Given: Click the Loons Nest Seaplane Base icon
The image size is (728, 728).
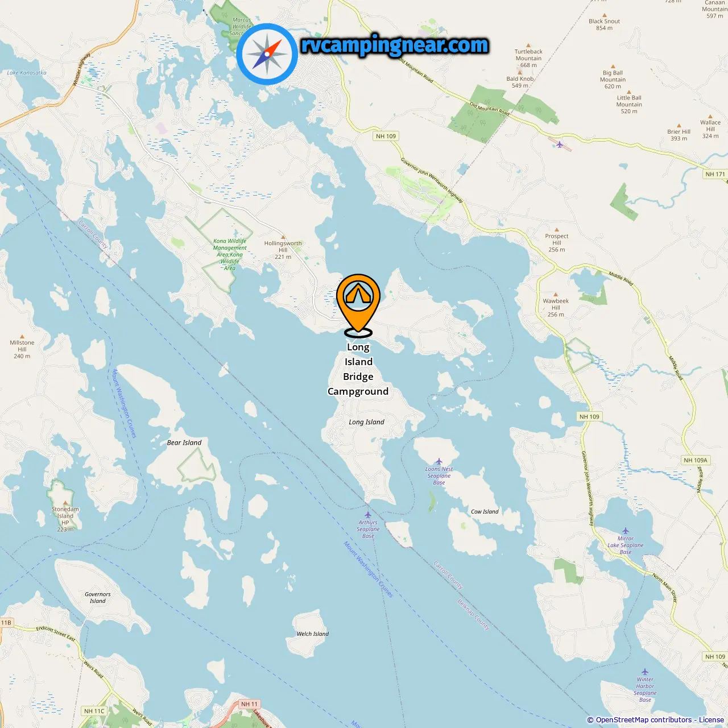Looking at the screenshot, I should 439,462.
